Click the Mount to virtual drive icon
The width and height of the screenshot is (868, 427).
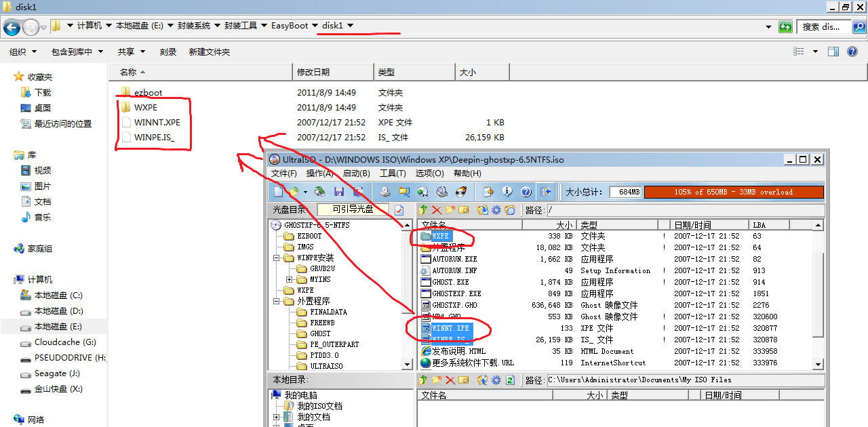point(442,192)
